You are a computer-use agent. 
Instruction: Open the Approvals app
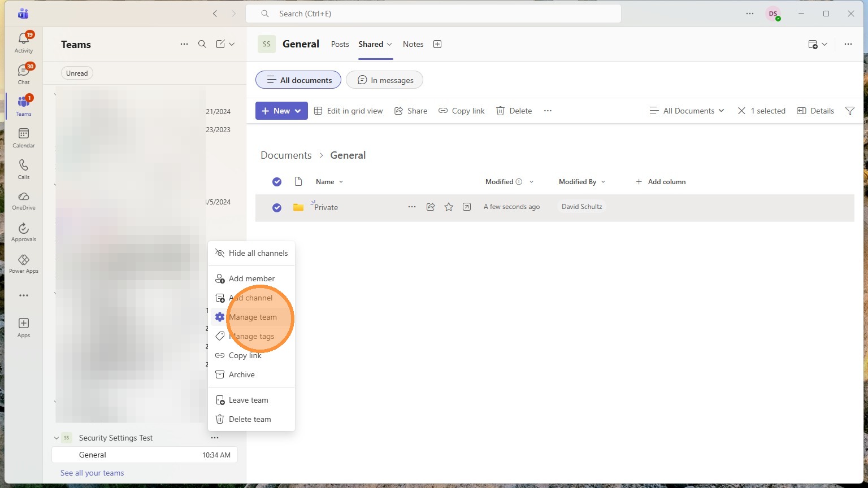(x=24, y=232)
